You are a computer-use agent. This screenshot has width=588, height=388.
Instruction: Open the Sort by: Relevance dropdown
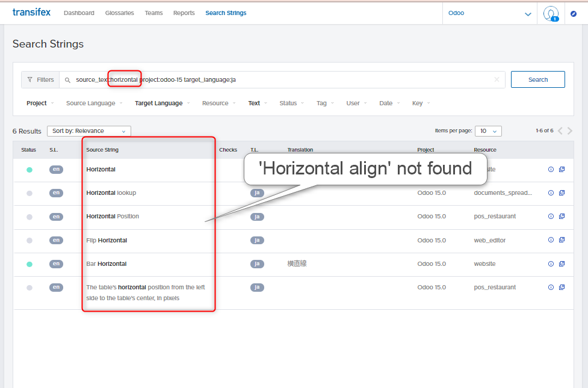(x=89, y=131)
